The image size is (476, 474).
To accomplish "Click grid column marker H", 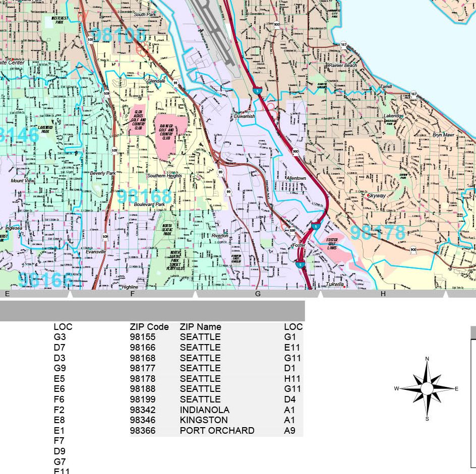I will point(383,294).
